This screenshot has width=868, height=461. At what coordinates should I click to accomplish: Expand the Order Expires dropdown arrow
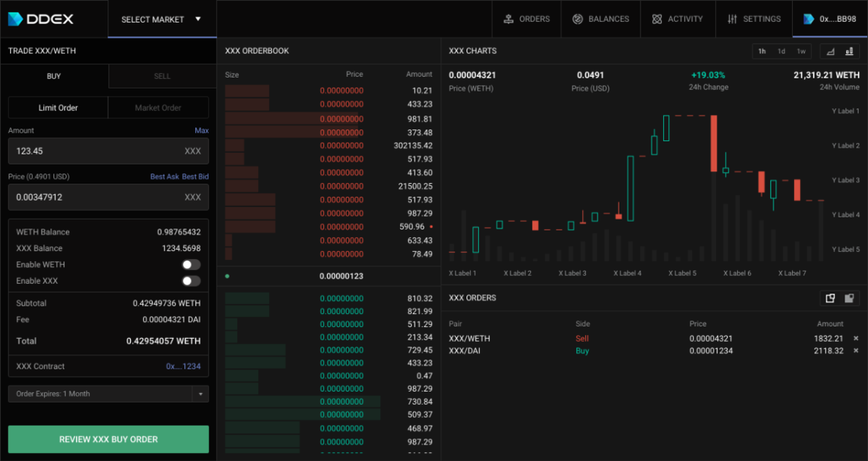click(x=200, y=394)
